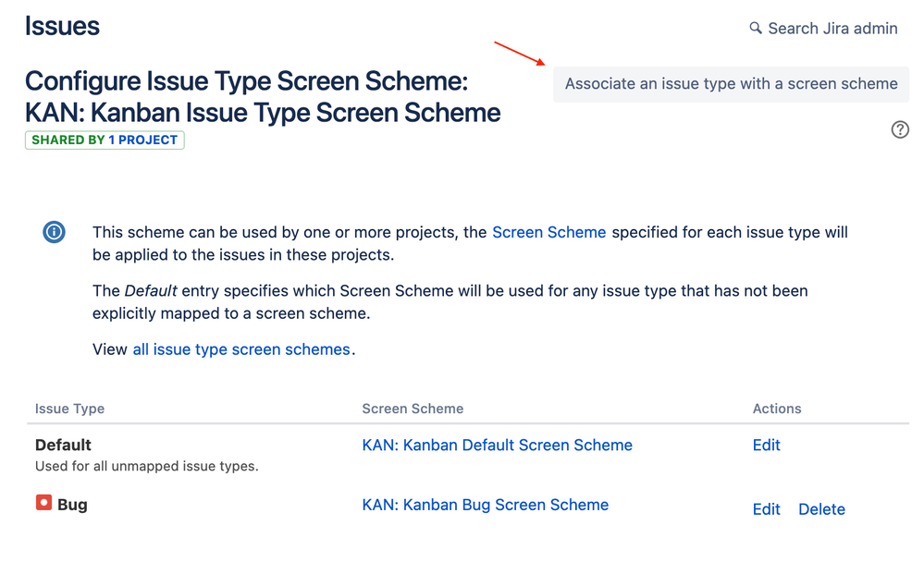Follow the Screen Scheme link in info text

pos(548,232)
